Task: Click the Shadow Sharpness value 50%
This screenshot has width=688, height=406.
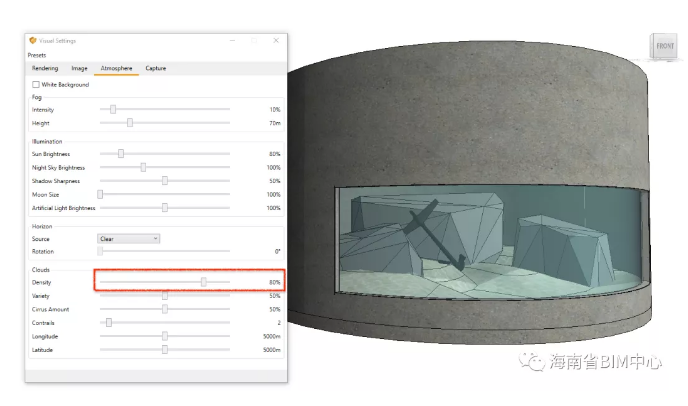Action: tap(275, 181)
